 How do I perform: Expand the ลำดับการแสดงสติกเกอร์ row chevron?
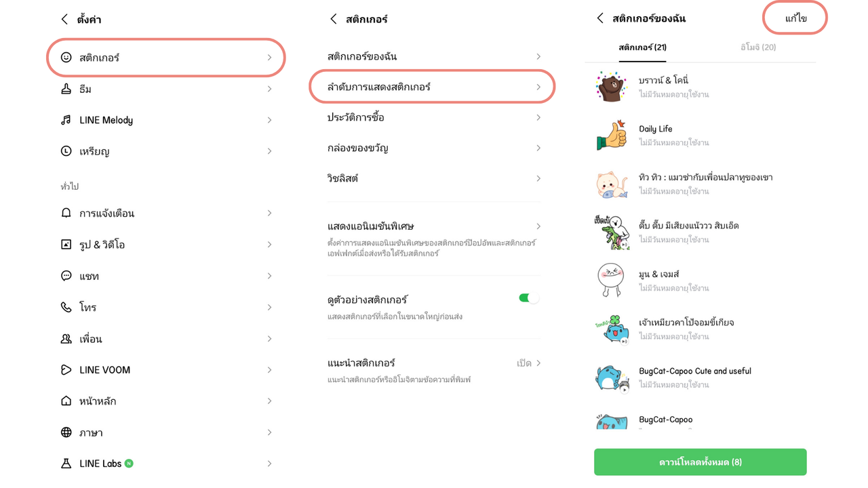pyautogui.click(x=538, y=87)
